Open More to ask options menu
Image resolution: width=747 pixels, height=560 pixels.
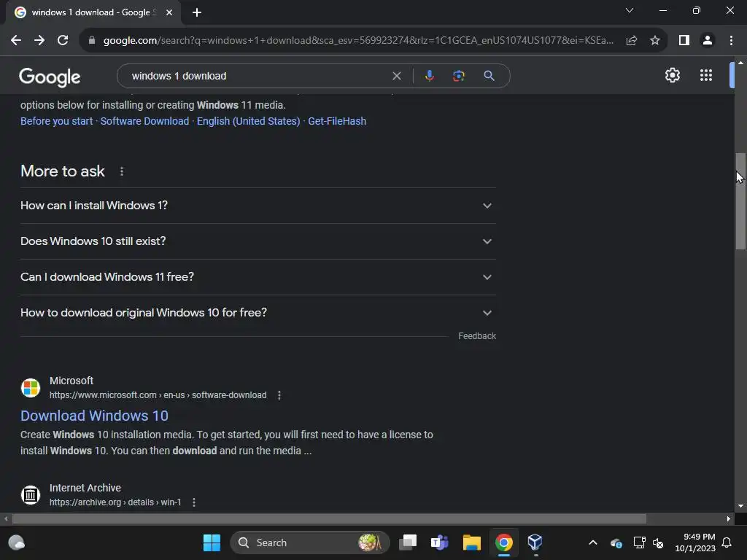(x=122, y=171)
